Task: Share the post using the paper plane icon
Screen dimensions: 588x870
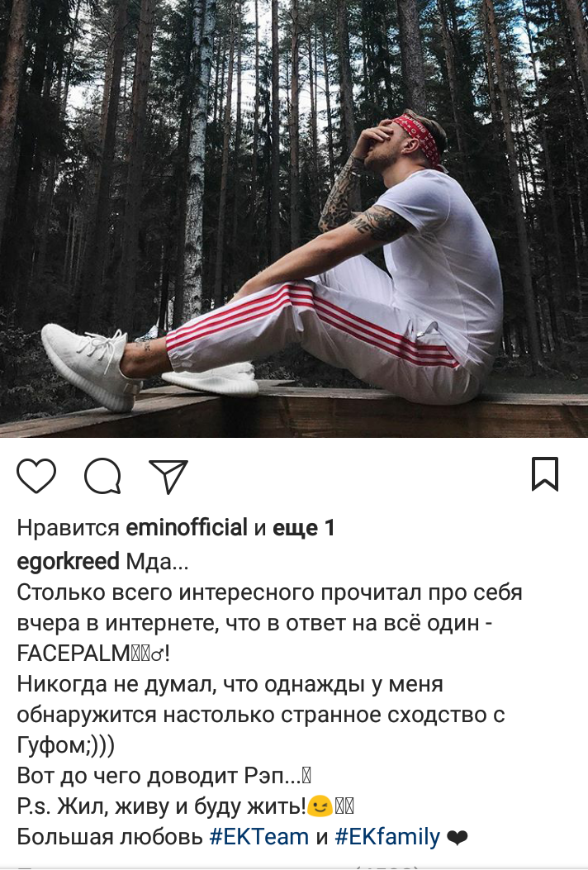Action: [168, 476]
